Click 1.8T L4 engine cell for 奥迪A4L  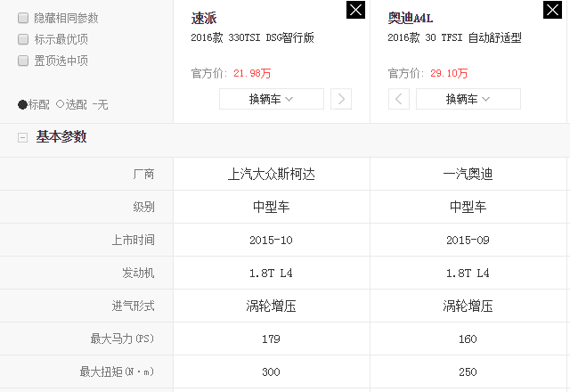(x=468, y=274)
